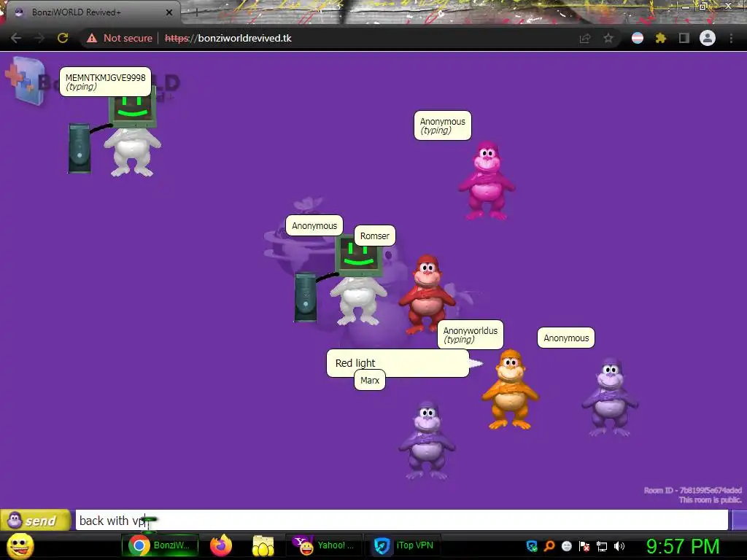Image resolution: width=747 pixels, height=560 pixels.
Task: Open the network tray icon
Action: (602, 546)
